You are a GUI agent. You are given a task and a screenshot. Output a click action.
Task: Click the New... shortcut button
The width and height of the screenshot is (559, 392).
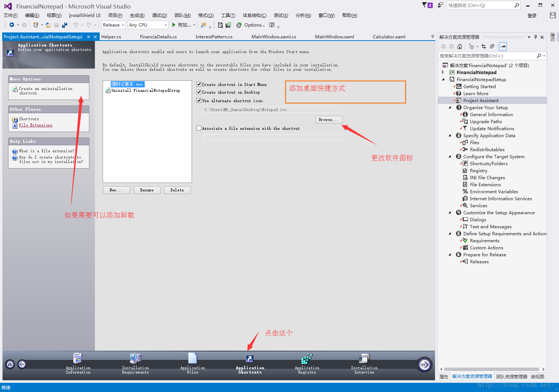tap(116, 190)
